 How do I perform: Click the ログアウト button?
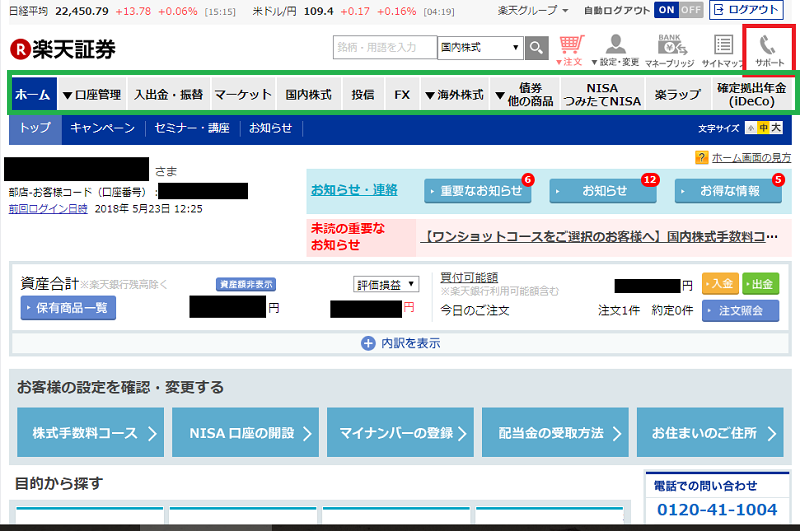click(746, 10)
